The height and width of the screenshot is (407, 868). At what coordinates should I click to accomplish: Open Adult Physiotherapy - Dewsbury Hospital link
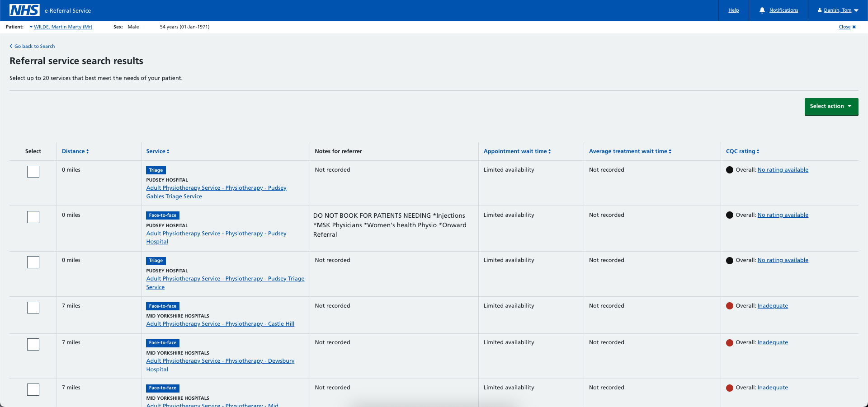click(220, 365)
